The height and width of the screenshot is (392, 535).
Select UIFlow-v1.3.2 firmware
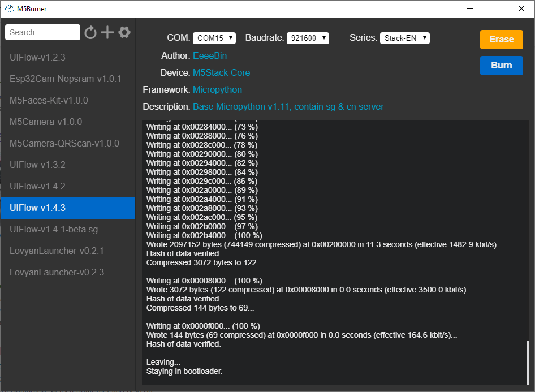click(x=68, y=165)
